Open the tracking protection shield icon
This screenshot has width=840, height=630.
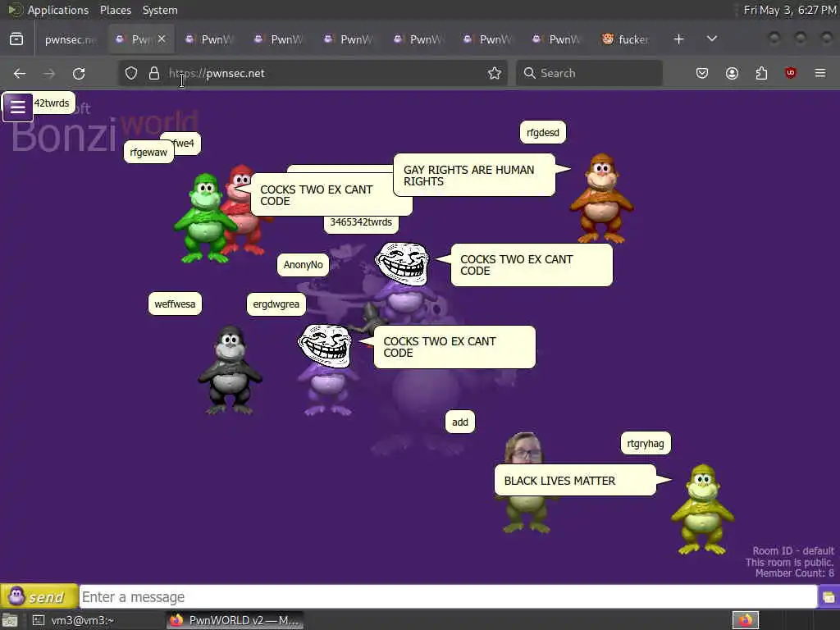pyautogui.click(x=131, y=73)
